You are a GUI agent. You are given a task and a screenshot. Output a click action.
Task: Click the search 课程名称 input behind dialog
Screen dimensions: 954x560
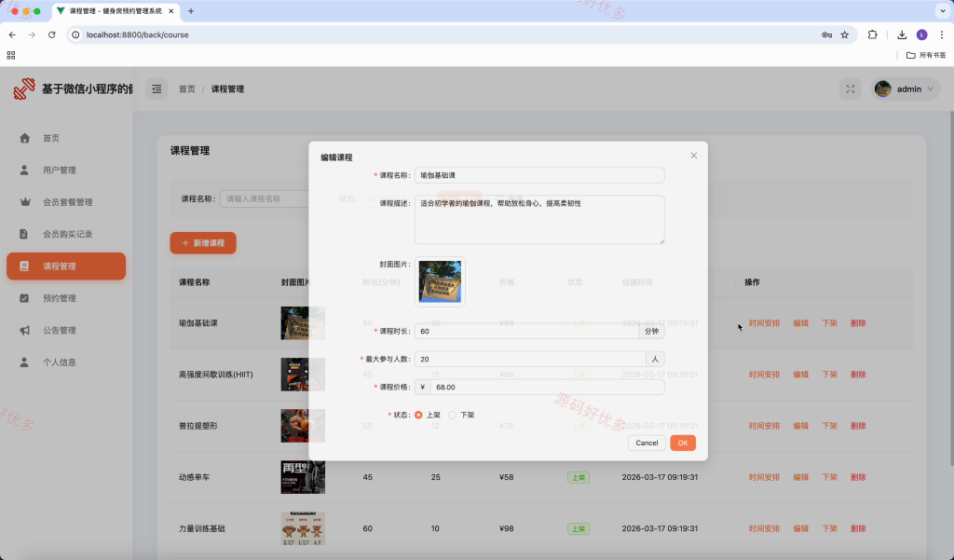(x=265, y=198)
